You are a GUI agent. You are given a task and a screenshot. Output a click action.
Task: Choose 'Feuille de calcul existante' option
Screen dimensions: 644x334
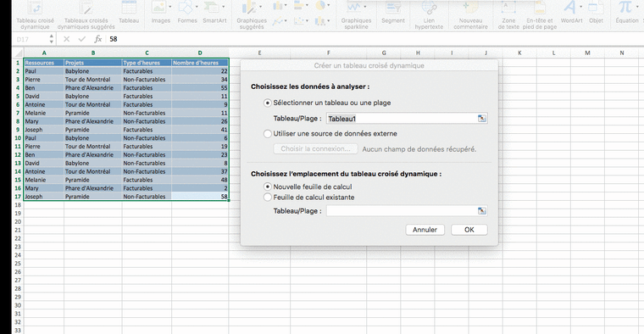[x=268, y=198]
